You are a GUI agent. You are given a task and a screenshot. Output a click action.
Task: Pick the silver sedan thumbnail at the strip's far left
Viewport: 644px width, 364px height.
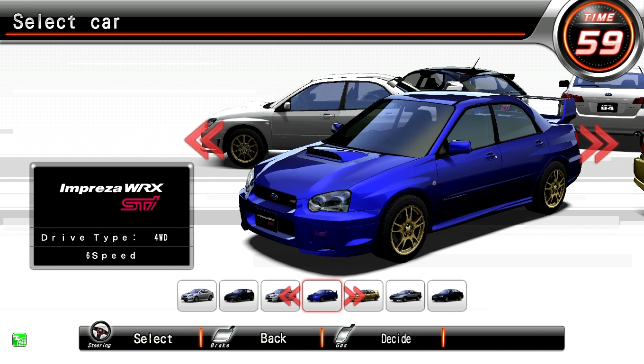[x=197, y=296]
